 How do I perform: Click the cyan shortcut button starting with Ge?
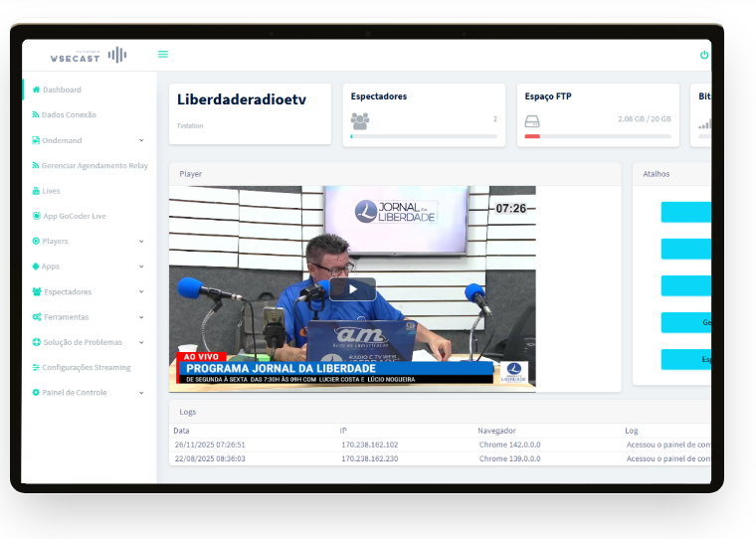(685, 322)
